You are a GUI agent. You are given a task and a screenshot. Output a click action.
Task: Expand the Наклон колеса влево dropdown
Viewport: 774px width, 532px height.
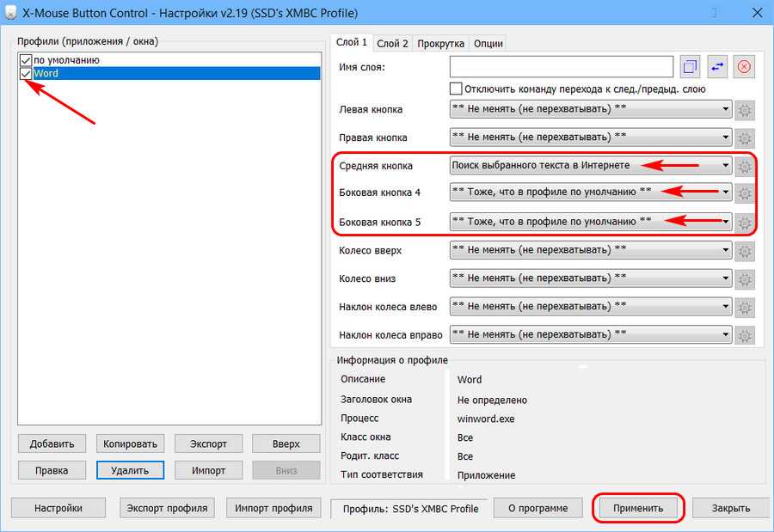pos(725,306)
